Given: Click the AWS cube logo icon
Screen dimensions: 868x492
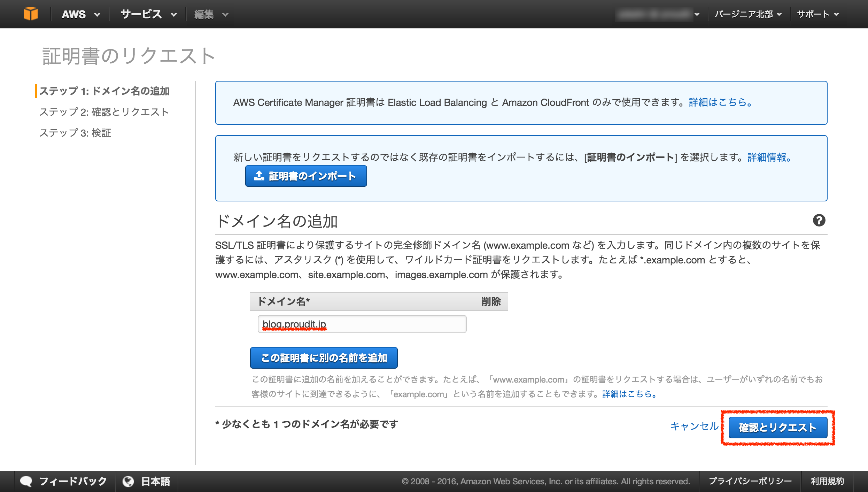Looking at the screenshot, I should click(x=31, y=13).
